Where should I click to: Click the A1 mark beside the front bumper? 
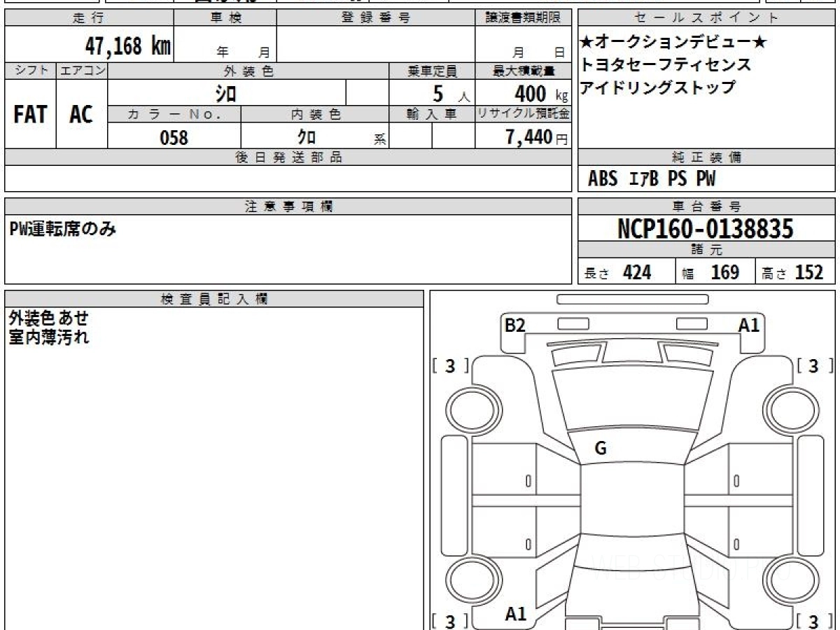tap(749, 325)
